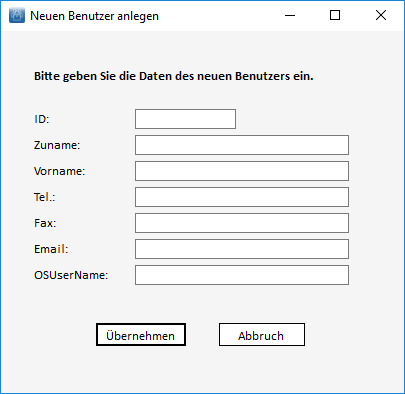Click the Zuname: label text
The image size is (405, 394).
tap(57, 145)
